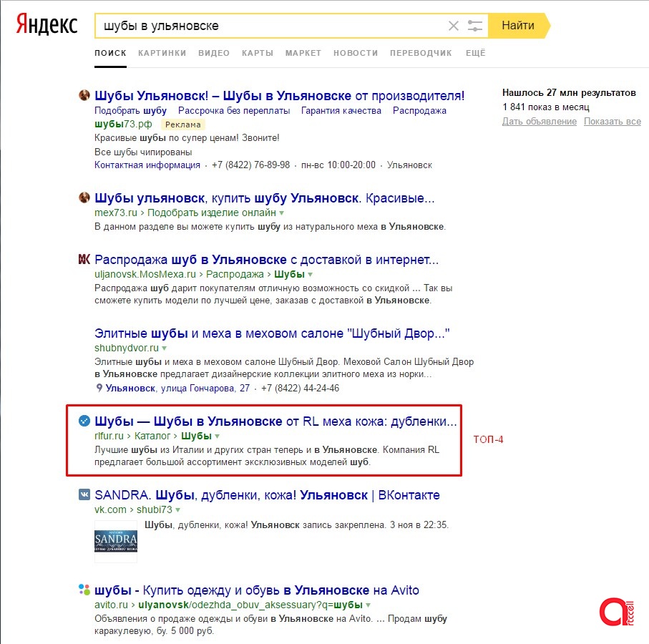
Task: Open address Ульяновск, улица Гончарова, 27
Action: coord(177,388)
